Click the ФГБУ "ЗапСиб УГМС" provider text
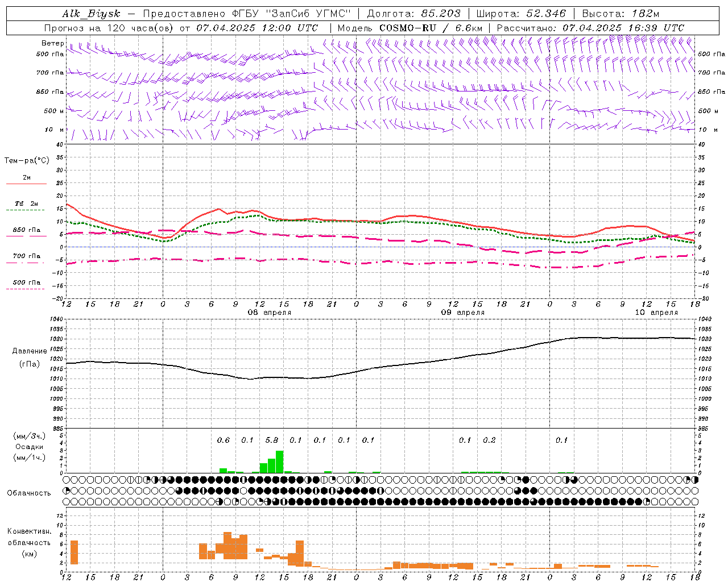This screenshot has width=728, height=582. click(x=292, y=14)
